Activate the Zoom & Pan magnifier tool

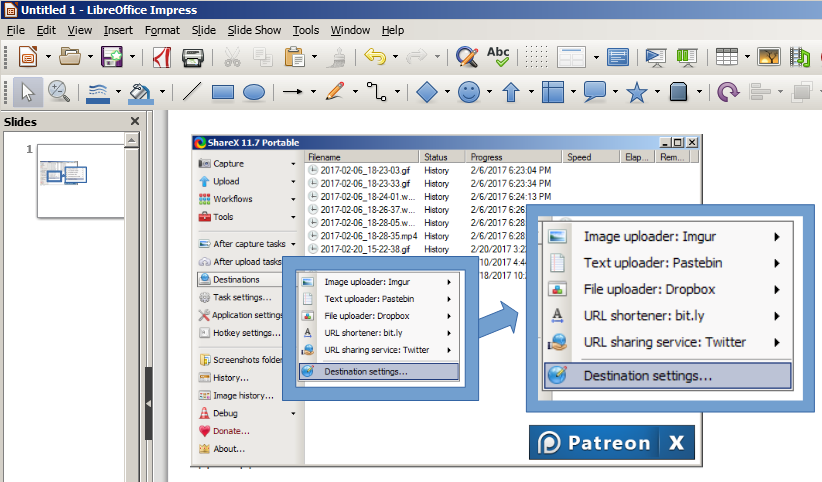pyautogui.click(x=59, y=92)
